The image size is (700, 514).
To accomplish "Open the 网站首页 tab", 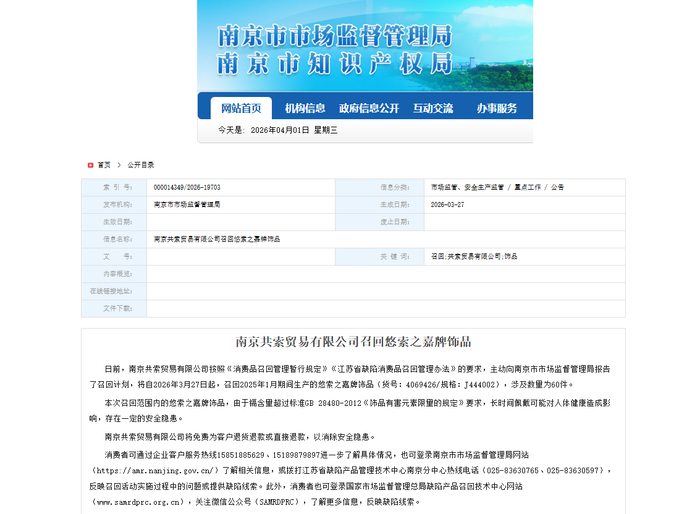I will [241, 108].
